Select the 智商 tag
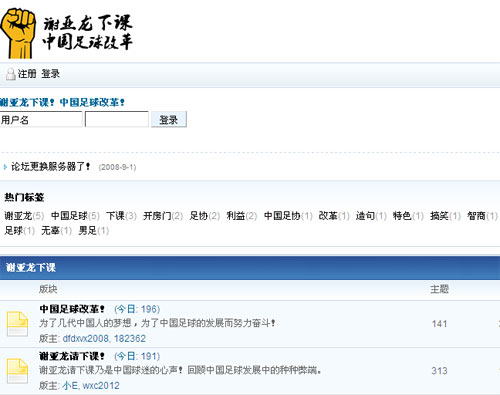Viewport: 500px width, 395px height. coord(476,216)
